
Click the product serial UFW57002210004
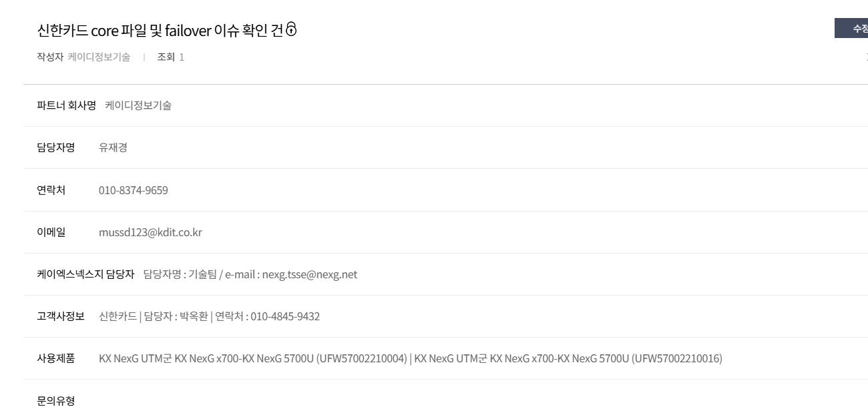click(x=361, y=358)
